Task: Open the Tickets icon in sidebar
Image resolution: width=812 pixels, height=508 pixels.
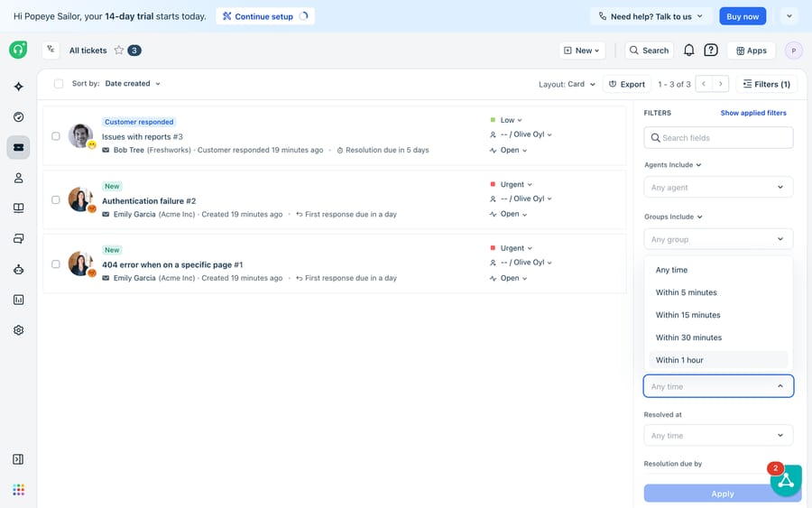Action: [19, 148]
